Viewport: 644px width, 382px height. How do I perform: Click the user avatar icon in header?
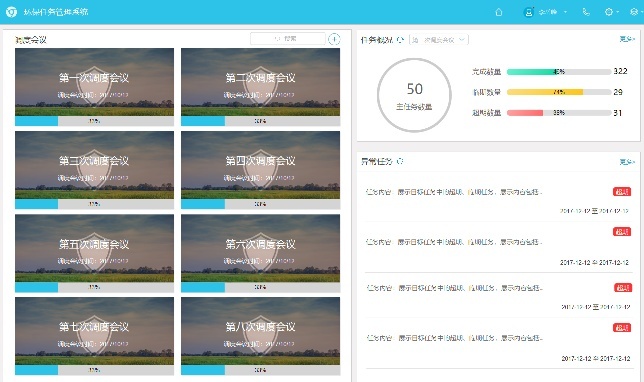pyautogui.click(x=529, y=12)
